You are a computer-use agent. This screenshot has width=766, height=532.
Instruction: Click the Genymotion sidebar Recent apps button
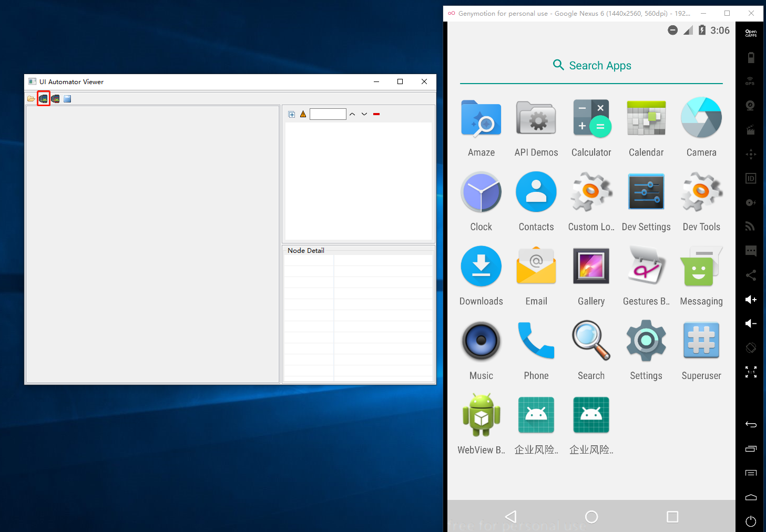pos(751,448)
